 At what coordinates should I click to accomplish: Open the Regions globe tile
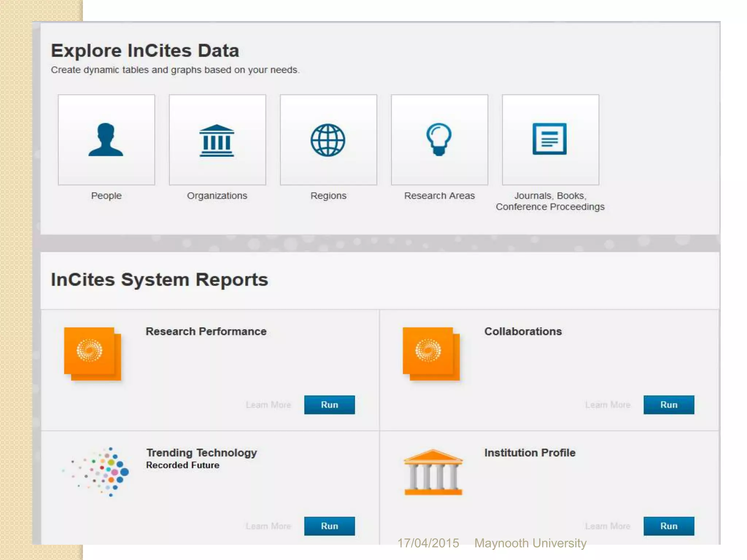(x=328, y=140)
